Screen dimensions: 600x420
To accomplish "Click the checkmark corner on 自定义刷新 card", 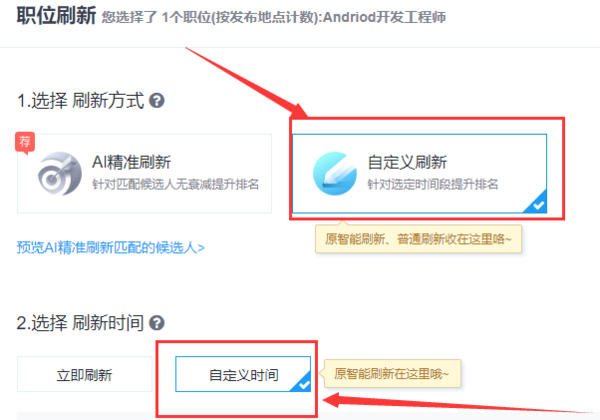I will click(536, 203).
